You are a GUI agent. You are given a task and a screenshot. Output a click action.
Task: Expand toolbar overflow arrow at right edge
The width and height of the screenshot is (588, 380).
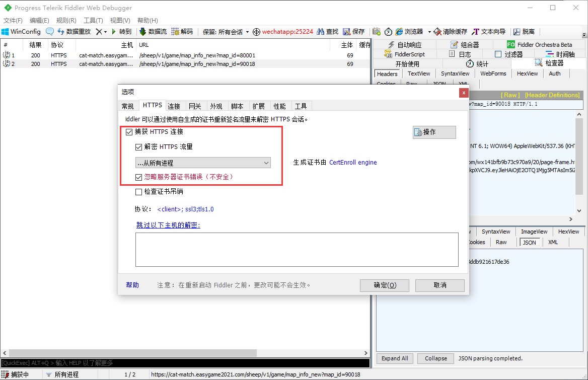(584, 35)
